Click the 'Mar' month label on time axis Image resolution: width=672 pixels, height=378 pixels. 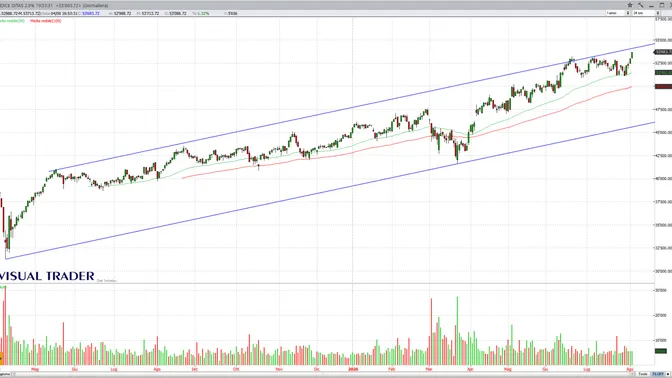coord(429,369)
